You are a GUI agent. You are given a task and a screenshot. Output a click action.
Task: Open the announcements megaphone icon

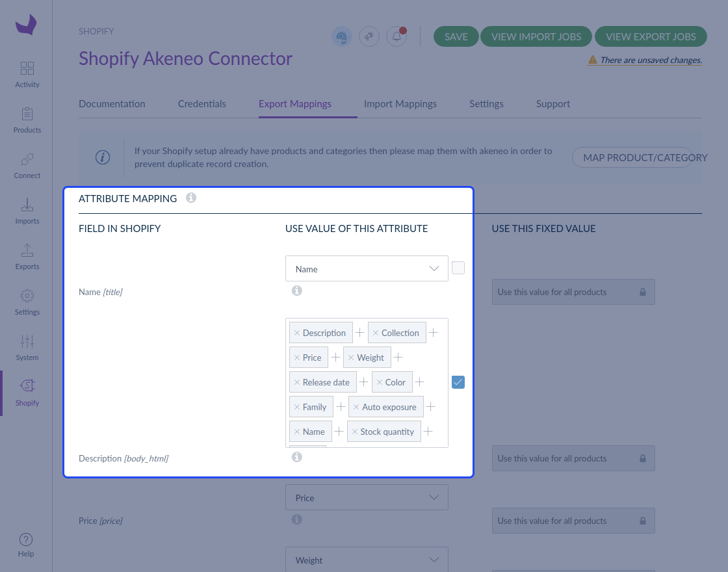(369, 36)
